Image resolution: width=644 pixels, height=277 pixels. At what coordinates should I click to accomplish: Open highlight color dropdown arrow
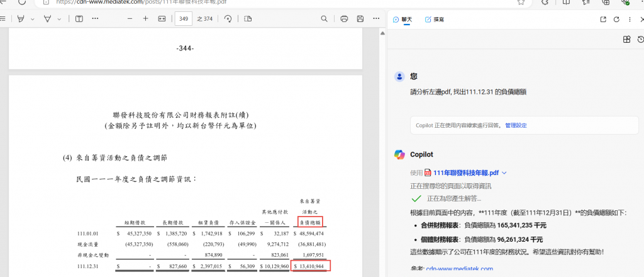point(33,19)
